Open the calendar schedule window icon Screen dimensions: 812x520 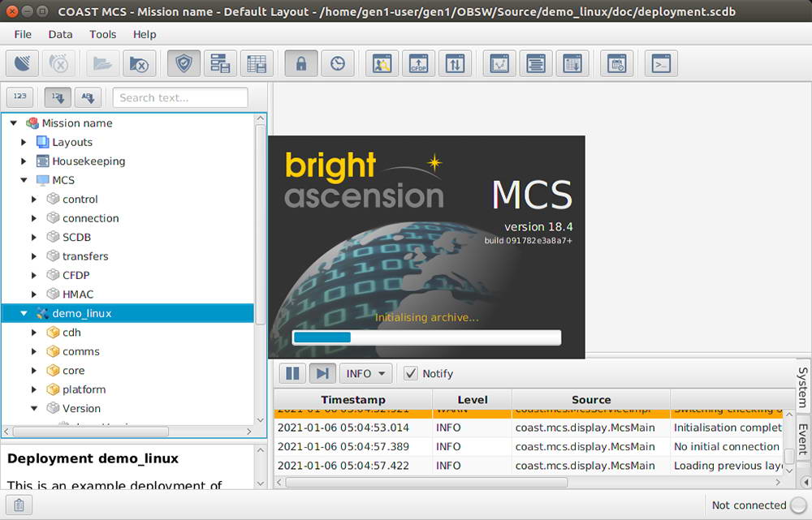(617, 63)
